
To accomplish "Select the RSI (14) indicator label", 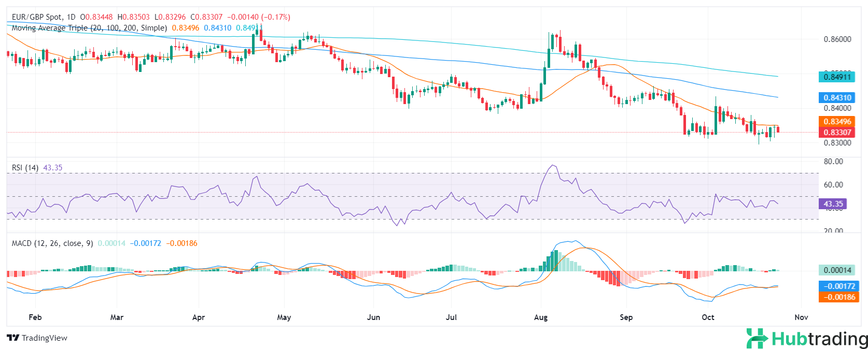I will pyautogui.click(x=25, y=168).
